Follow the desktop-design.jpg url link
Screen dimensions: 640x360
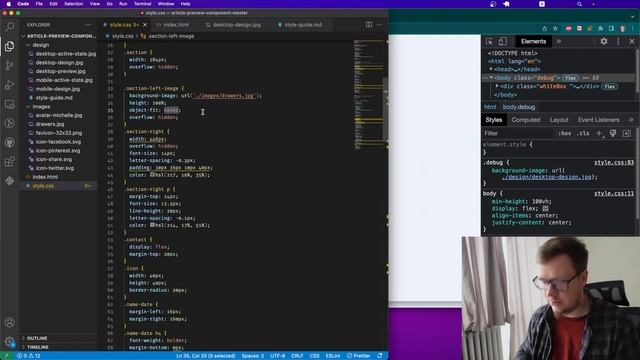[547, 177]
